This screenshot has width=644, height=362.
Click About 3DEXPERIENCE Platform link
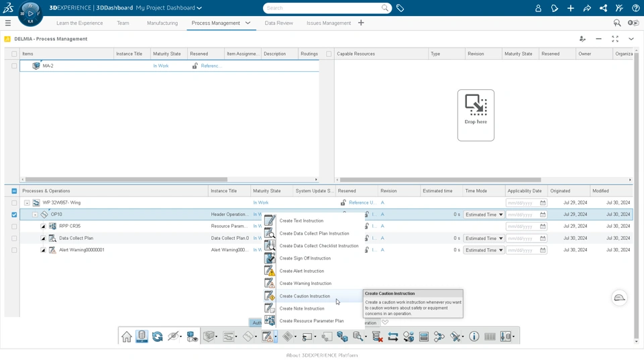322,355
